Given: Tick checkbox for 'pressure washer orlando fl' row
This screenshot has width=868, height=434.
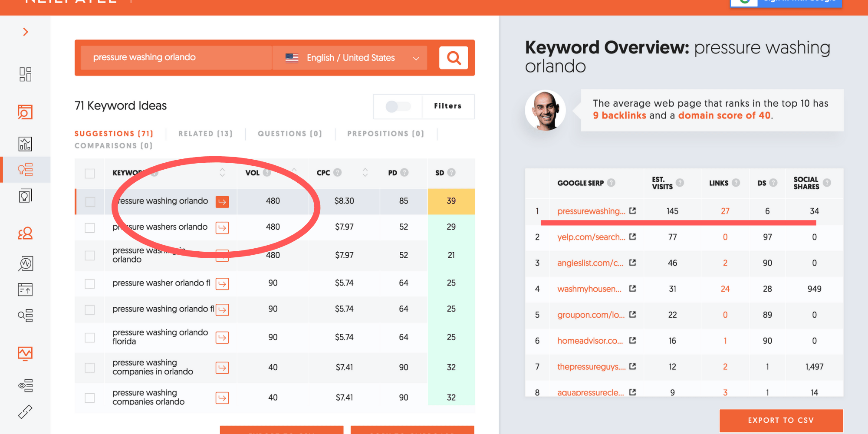Looking at the screenshot, I should pos(90,284).
